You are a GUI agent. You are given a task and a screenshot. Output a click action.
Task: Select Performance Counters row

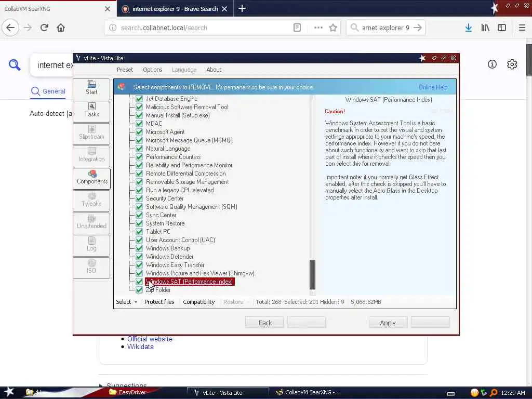coord(173,157)
